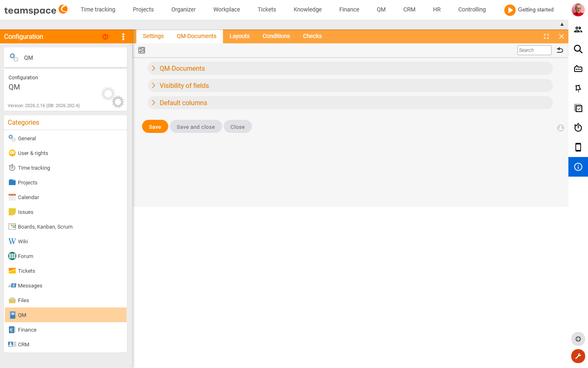
Task: Open the Time tracking menu
Action: 98,9
